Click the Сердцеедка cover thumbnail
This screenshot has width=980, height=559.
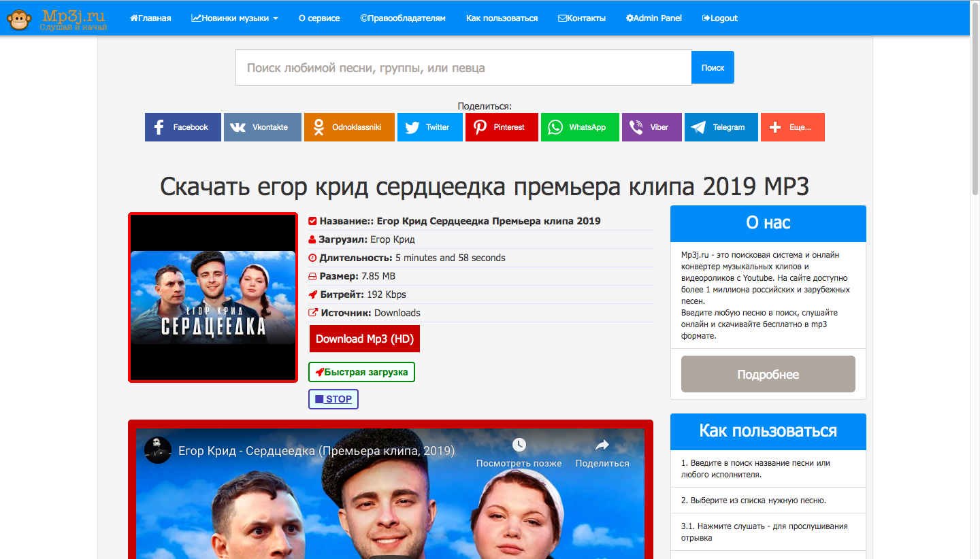pyautogui.click(x=213, y=298)
